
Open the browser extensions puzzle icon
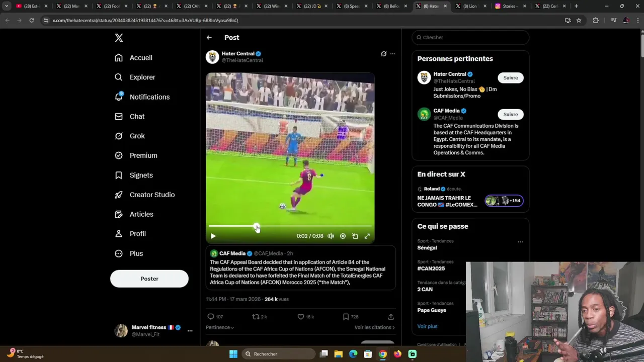tap(596, 20)
